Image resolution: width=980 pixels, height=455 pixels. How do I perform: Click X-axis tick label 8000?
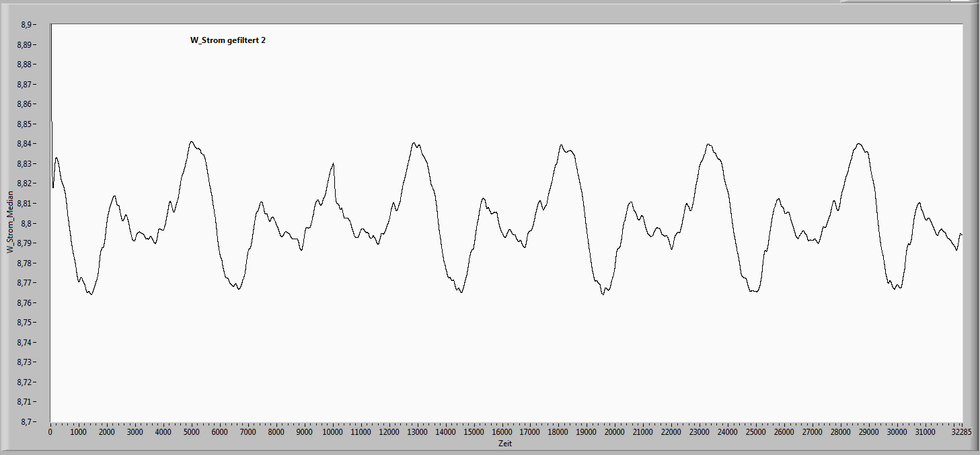276,432
